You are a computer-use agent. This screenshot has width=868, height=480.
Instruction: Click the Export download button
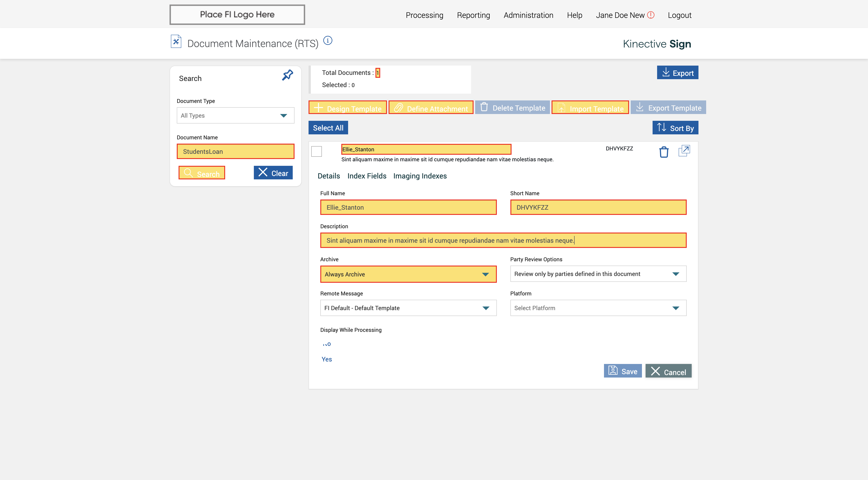[x=677, y=73]
